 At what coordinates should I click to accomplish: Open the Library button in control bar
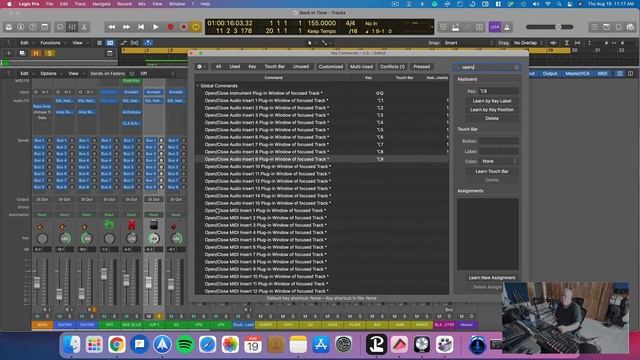(9, 27)
